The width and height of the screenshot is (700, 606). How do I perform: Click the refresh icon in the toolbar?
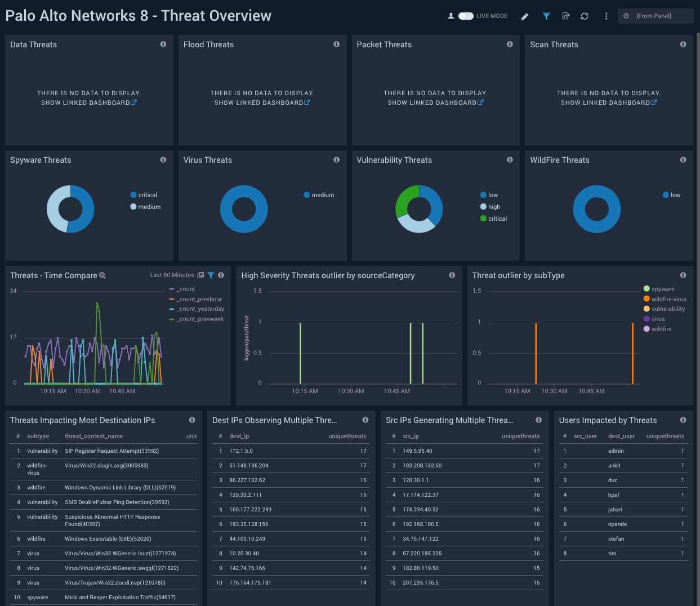click(x=585, y=16)
